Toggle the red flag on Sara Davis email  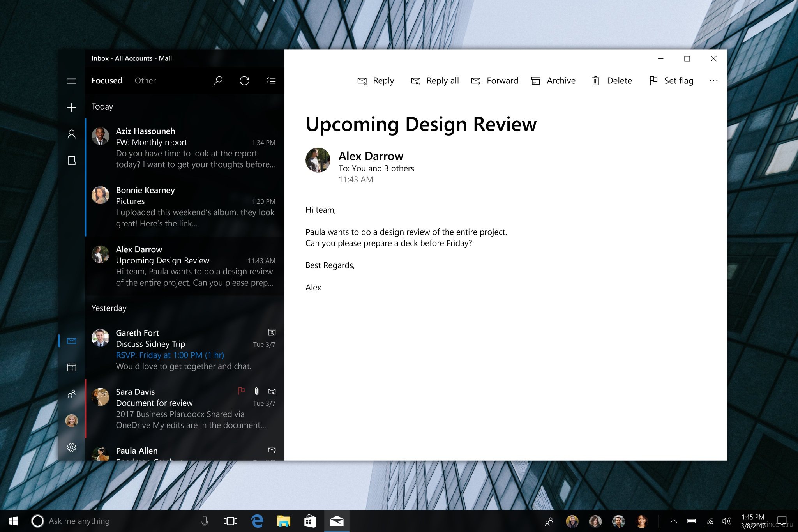[242, 391]
